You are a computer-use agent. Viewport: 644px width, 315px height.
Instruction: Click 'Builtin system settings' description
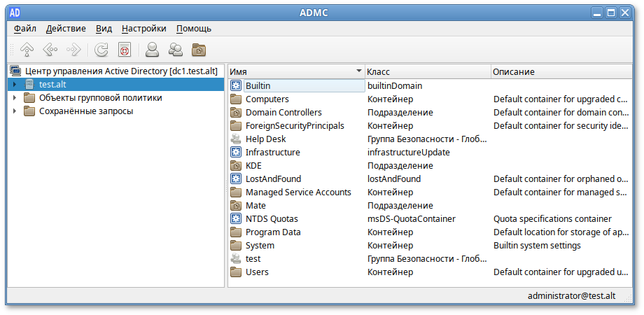point(537,245)
